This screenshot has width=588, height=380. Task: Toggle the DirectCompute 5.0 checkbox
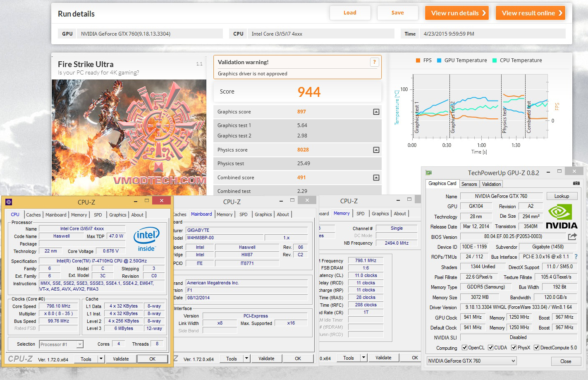click(537, 348)
